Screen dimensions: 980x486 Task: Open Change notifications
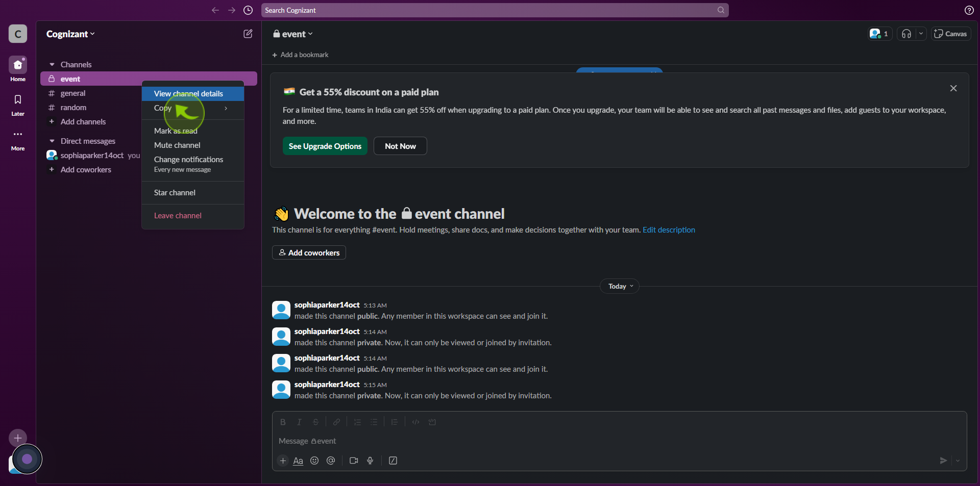click(192, 164)
